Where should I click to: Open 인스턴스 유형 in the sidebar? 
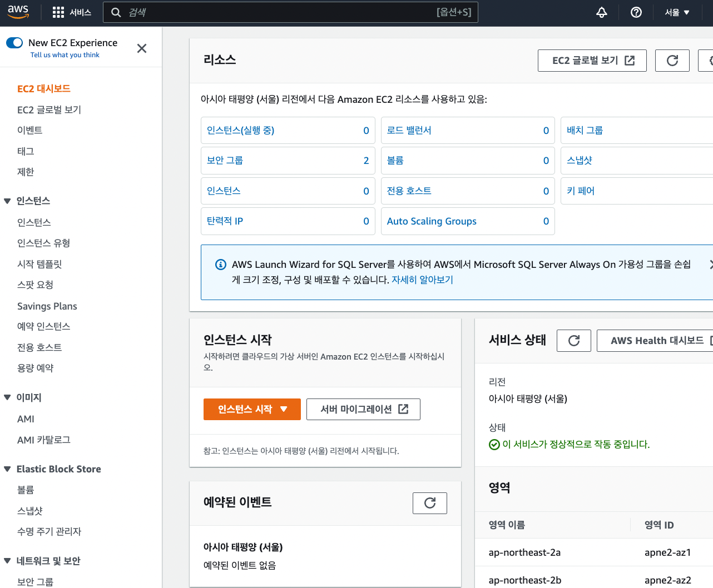(x=43, y=243)
